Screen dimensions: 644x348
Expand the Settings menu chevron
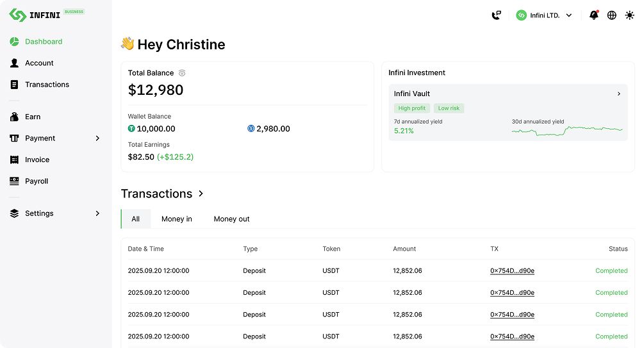click(x=97, y=213)
